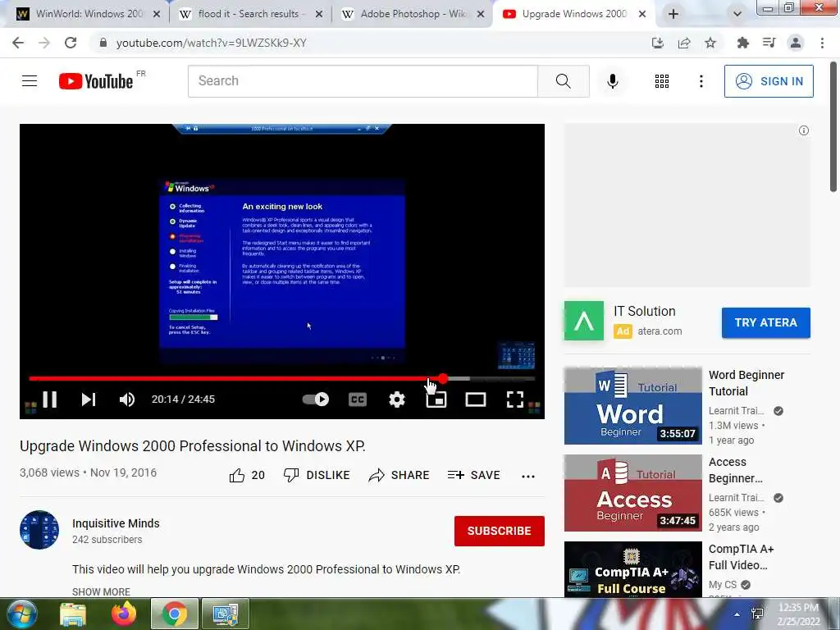Expand description with SHOW MORE
The width and height of the screenshot is (840, 630).
[101, 591]
